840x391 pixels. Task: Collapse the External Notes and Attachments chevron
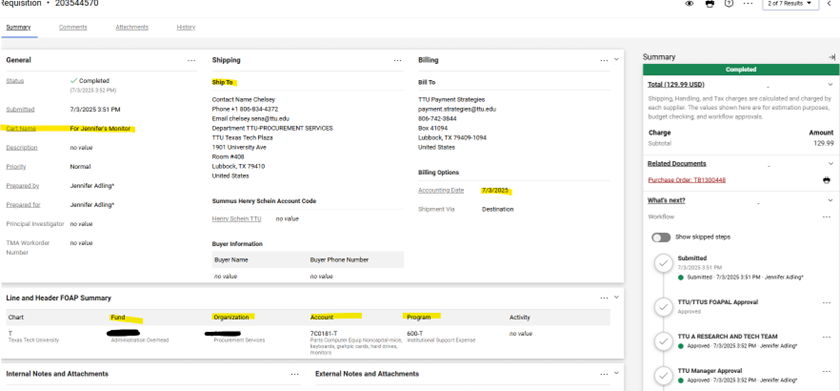click(x=616, y=373)
